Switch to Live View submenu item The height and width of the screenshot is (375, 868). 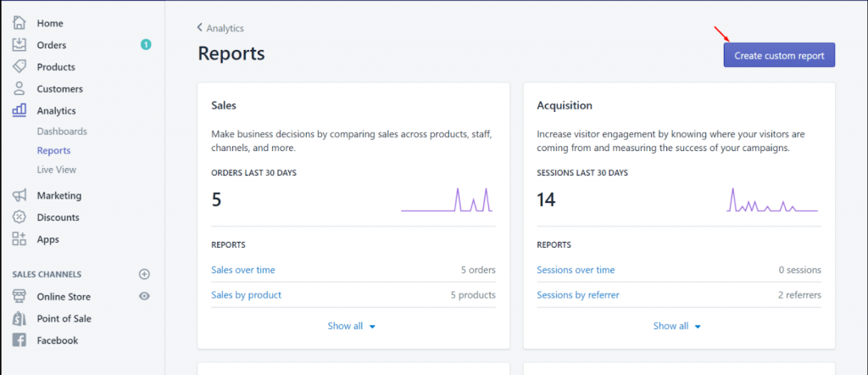point(57,170)
